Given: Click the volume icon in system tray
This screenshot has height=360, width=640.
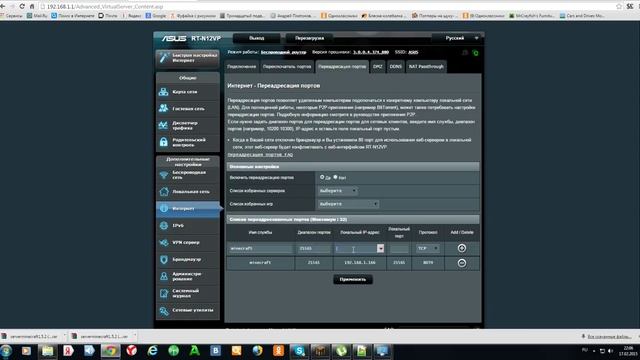Looking at the screenshot, I should [611, 351].
